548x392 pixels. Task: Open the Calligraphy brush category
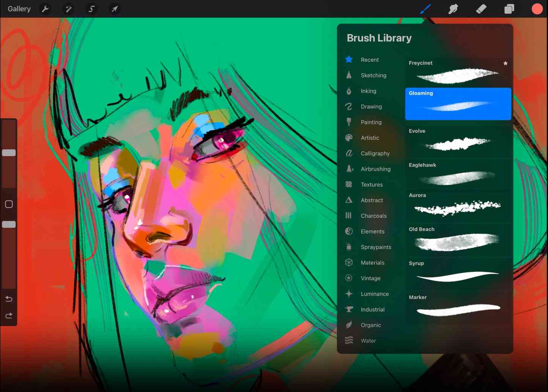tap(375, 153)
